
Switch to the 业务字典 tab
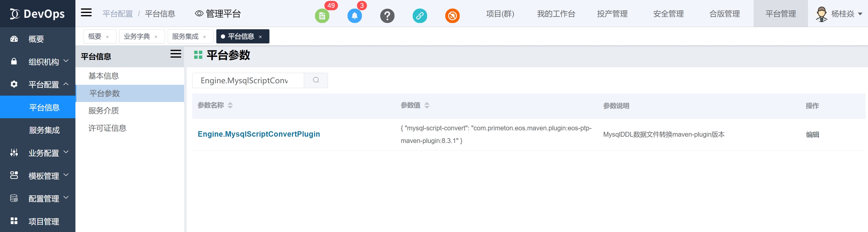[142, 37]
